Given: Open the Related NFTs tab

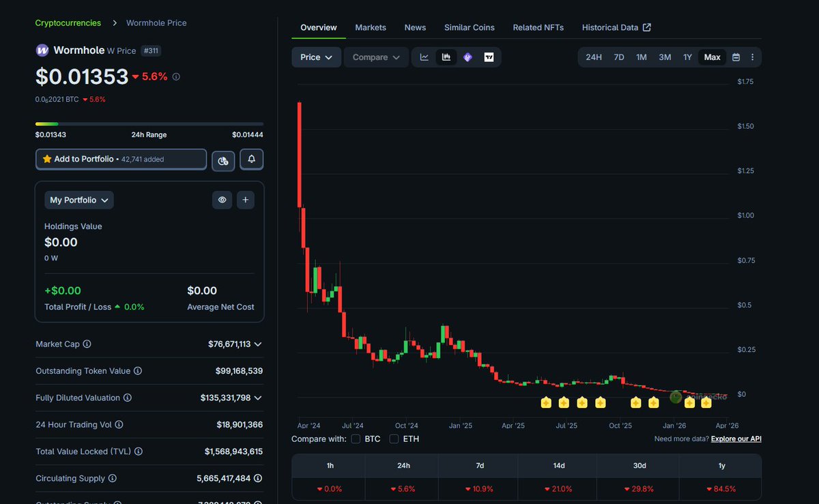Looking at the screenshot, I should pyautogui.click(x=538, y=27).
